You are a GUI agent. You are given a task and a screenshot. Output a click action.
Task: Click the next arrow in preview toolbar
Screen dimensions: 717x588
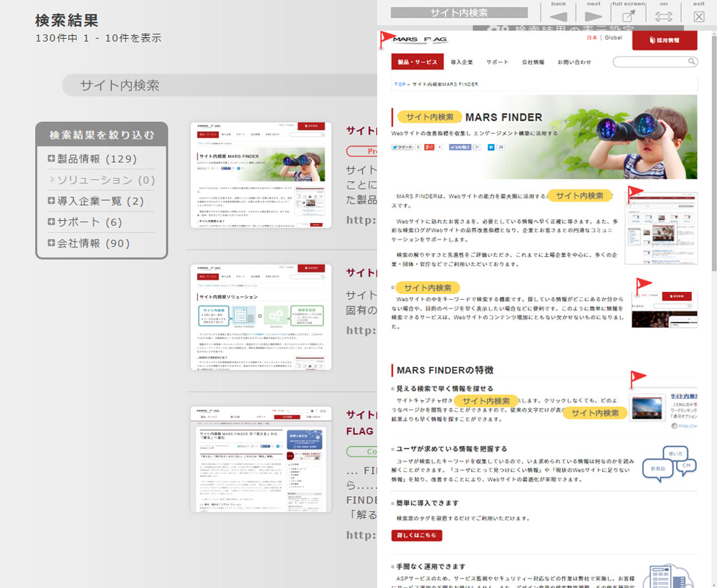(x=593, y=16)
